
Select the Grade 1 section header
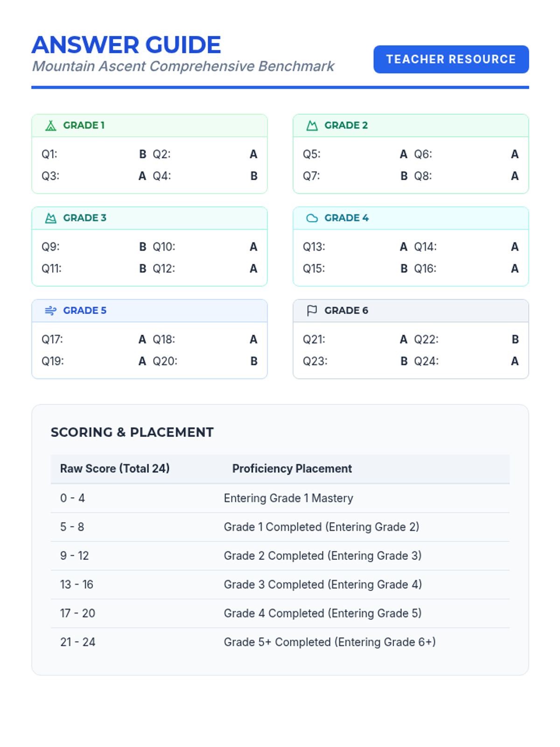[x=84, y=126]
